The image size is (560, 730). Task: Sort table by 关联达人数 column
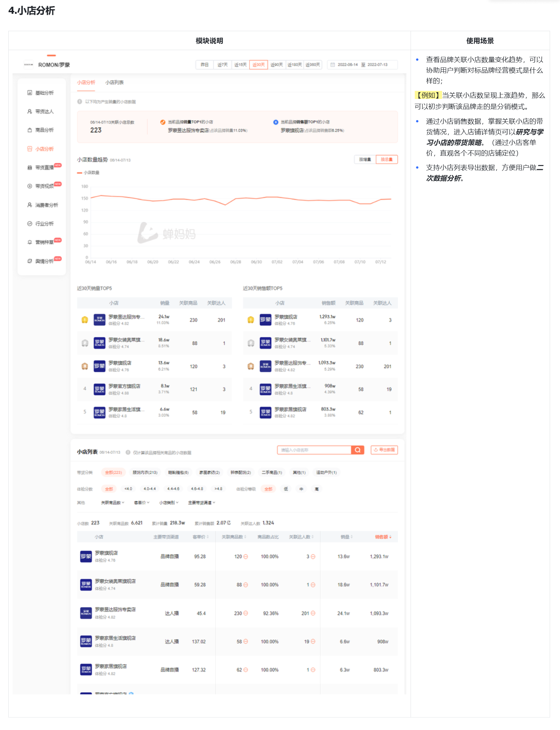pyautogui.click(x=301, y=537)
